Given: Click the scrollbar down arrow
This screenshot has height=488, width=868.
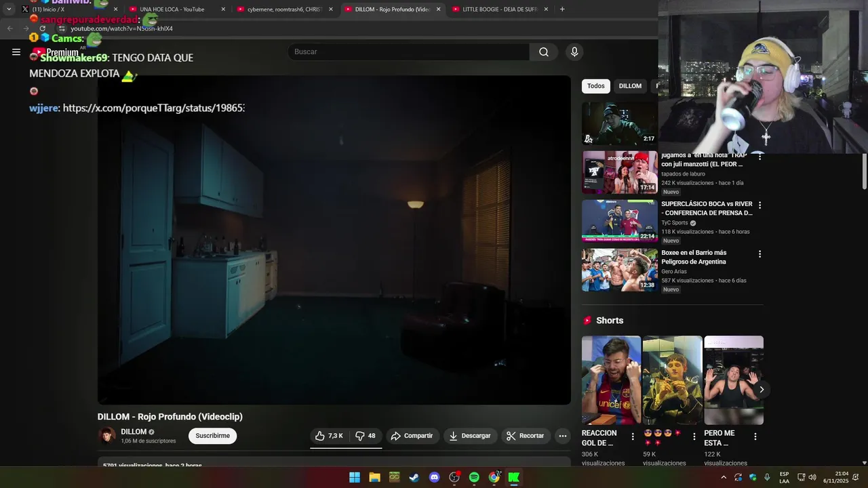Looking at the screenshot, I should point(864,463).
